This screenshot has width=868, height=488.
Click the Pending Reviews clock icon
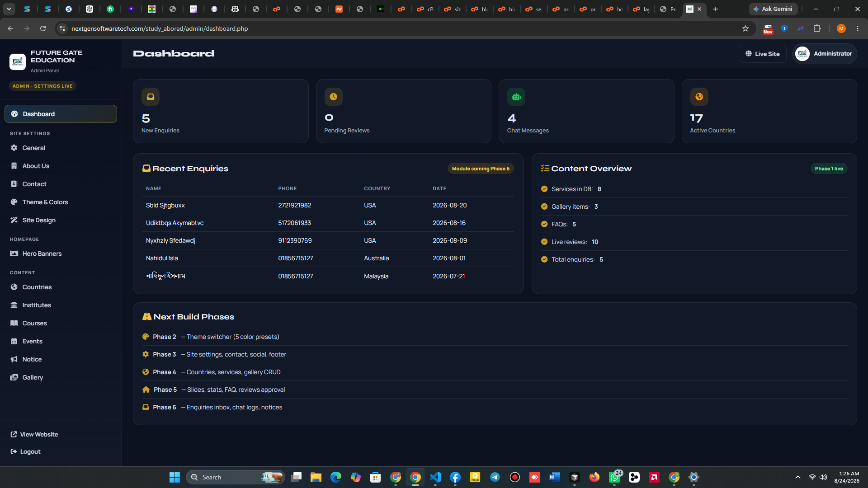coord(333,97)
